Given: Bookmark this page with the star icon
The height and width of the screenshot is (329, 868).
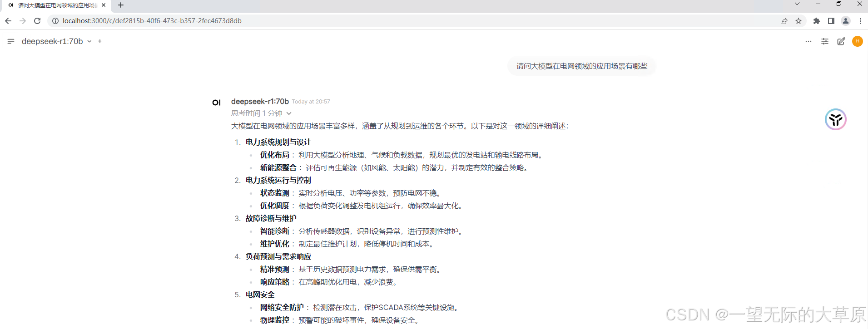Looking at the screenshot, I should pos(799,21).
